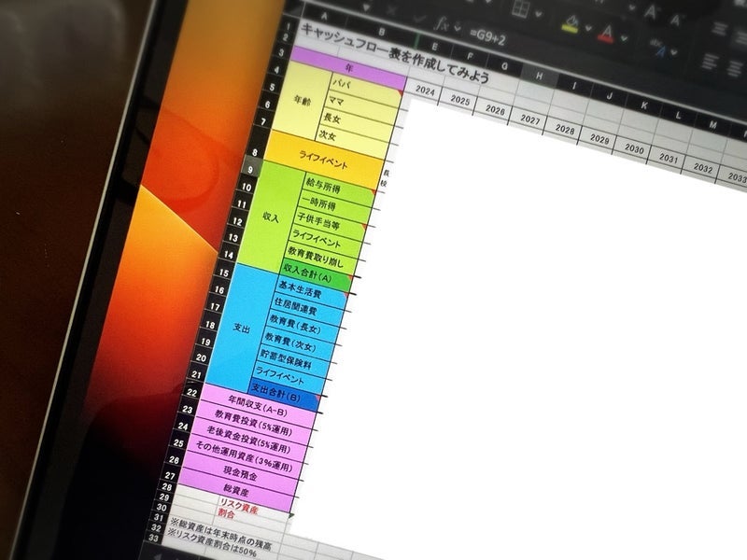Click inside the formula bar showing =G9+2

pos(504,39)
